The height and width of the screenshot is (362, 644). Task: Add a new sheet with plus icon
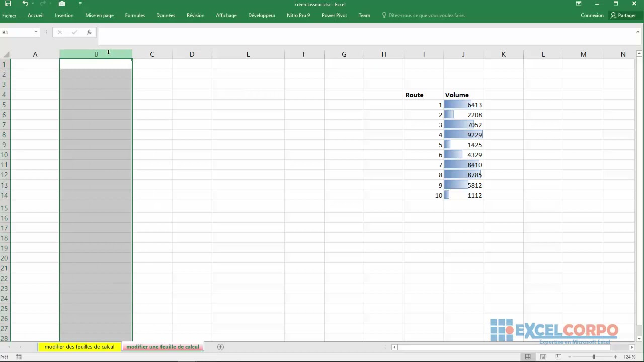[220, 347]
